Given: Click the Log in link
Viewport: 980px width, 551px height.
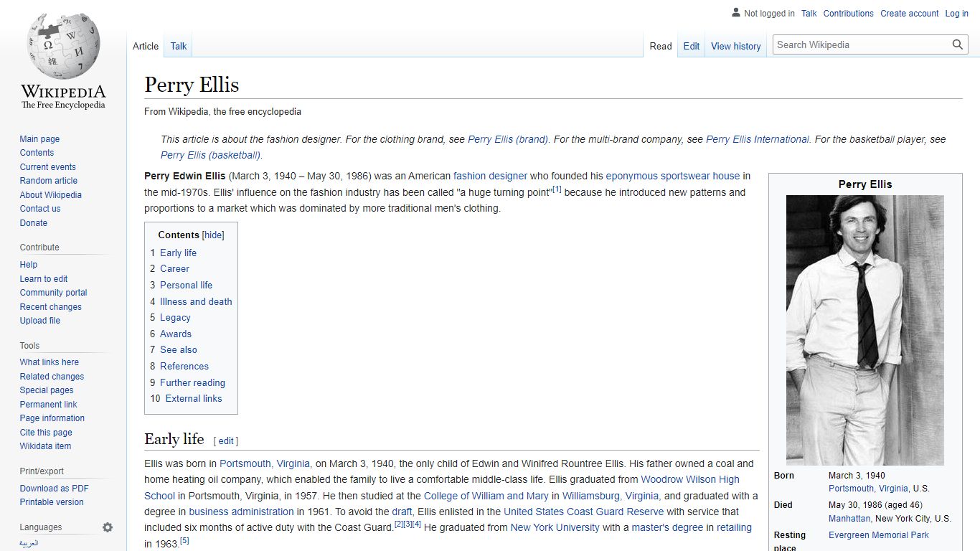Looking at the screenshot, I should [x=956, y=14].
